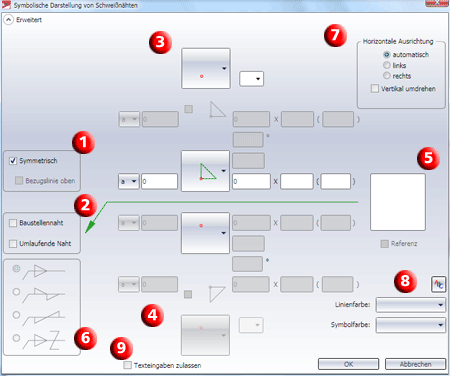Select the second tail symbol radio option
450x376 pixels.
click(16, 292)
